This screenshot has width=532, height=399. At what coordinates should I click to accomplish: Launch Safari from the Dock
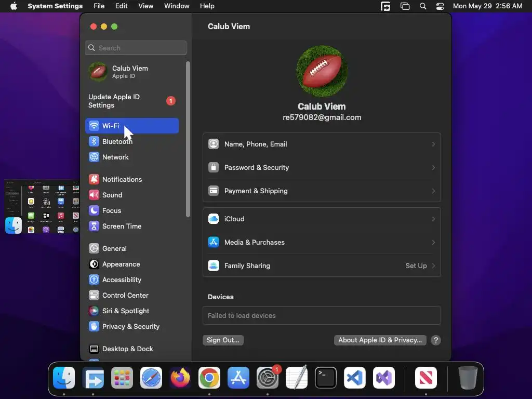click(151, 378)
